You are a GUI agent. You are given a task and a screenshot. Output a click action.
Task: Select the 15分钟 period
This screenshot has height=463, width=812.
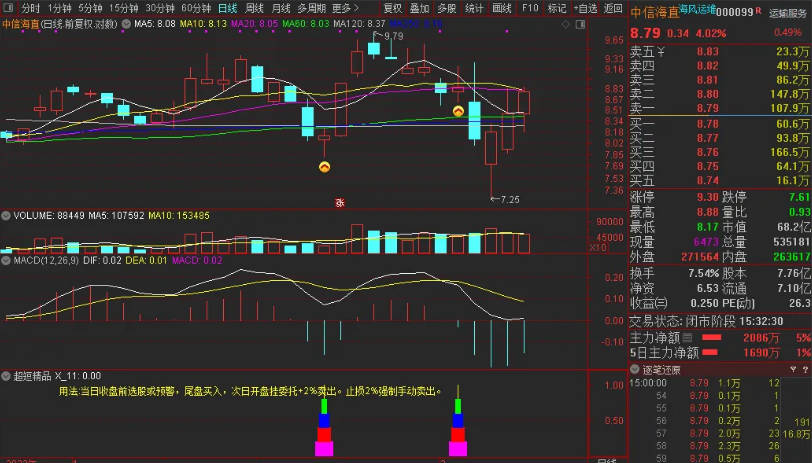(x=124, y=8)
